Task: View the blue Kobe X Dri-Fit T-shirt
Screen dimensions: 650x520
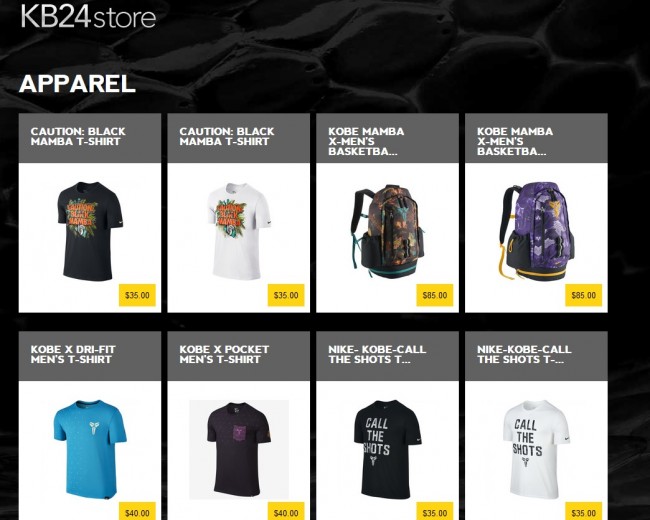Action: coord(90,449)
